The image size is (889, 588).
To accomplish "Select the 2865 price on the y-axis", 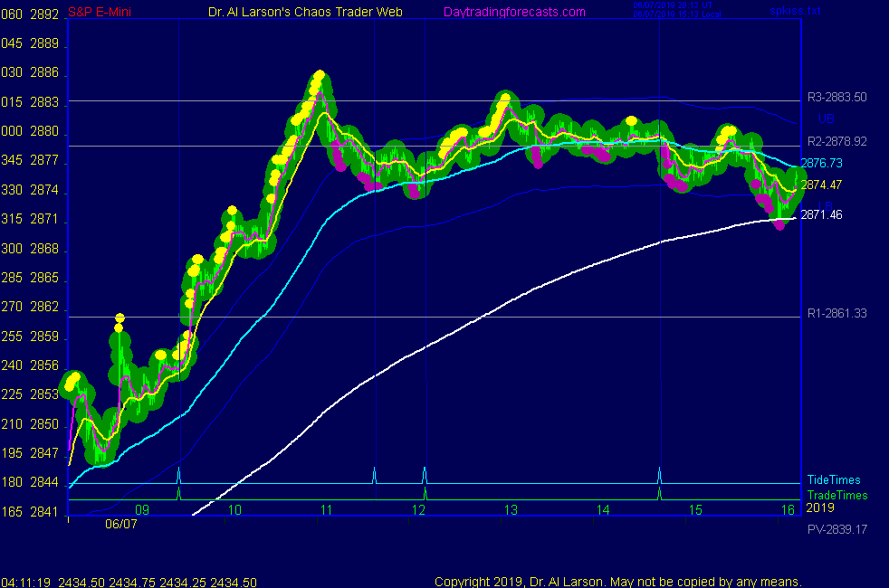I will pos(44,278).
